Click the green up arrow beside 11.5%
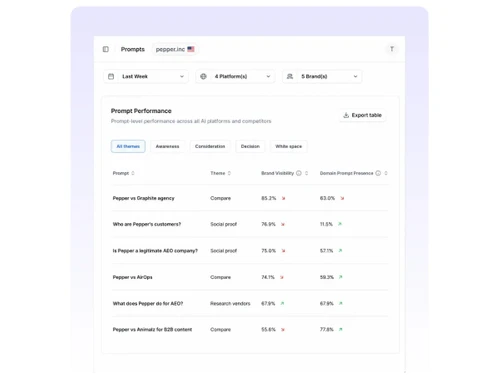This screenshot has height=375, width=500. (340, 224)
